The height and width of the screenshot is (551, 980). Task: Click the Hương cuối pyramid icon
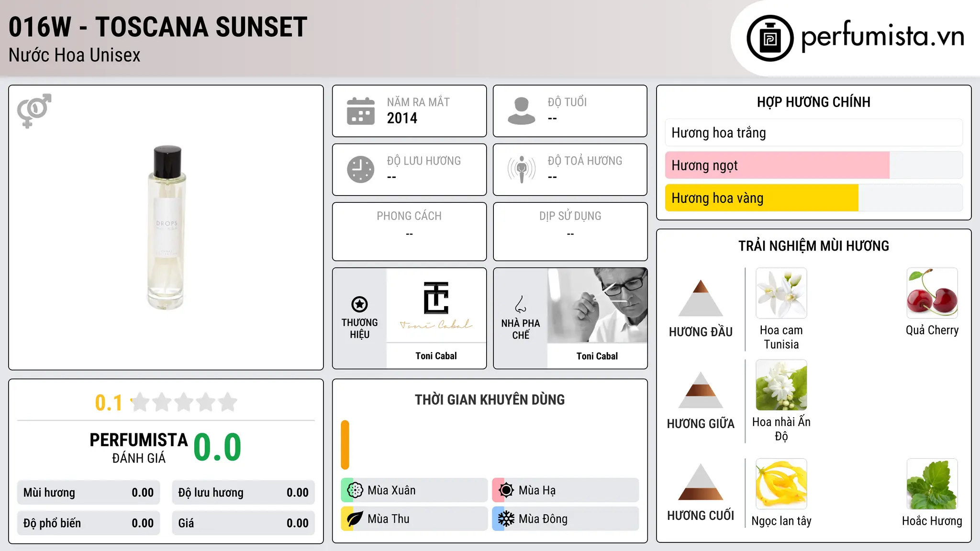(x=701, y=482)
